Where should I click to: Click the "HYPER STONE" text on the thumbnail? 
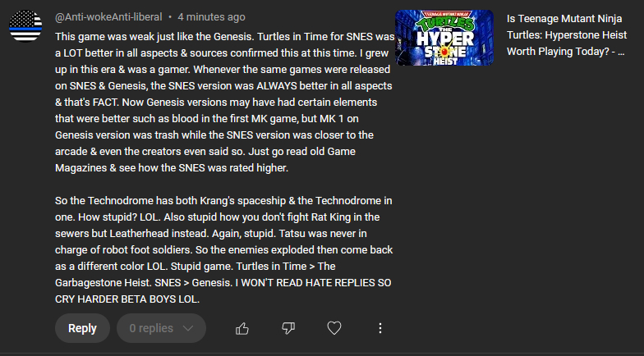tap(444, 41)
